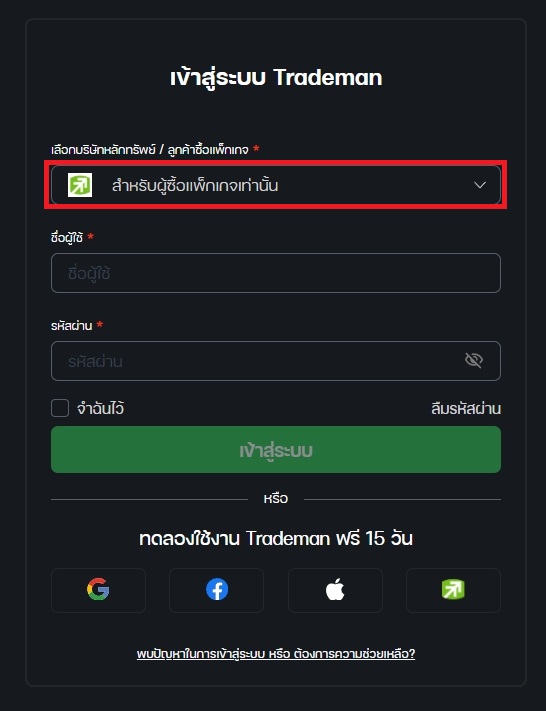Sign in with the Google icon
The height and width of the screenshot is (711, 546).
tap(98, 590)
